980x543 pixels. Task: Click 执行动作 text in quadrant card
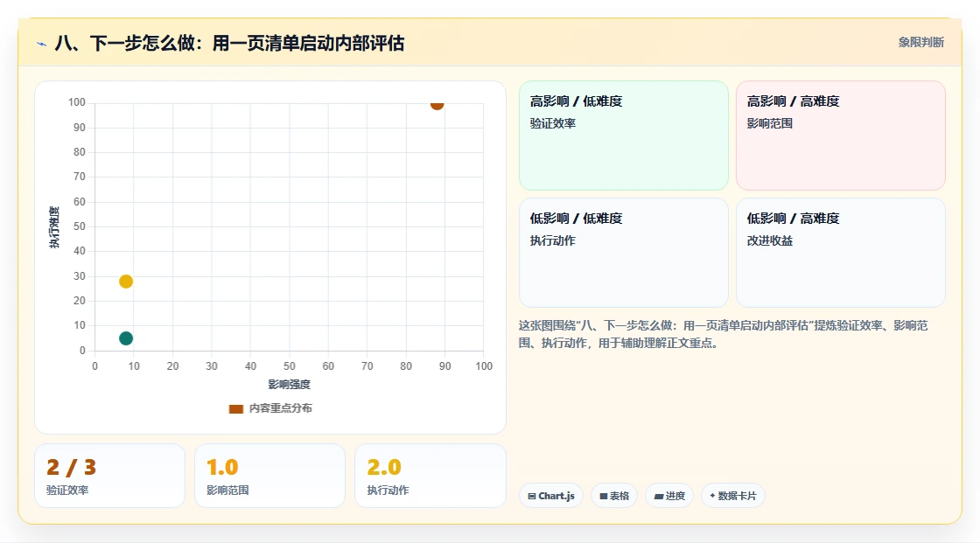pos(553,240)
